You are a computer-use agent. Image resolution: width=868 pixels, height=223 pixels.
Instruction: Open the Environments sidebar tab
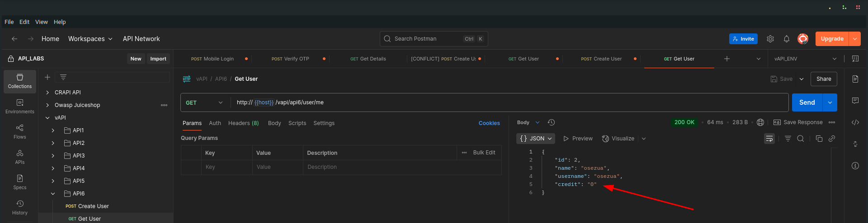(x=20, y=107)
